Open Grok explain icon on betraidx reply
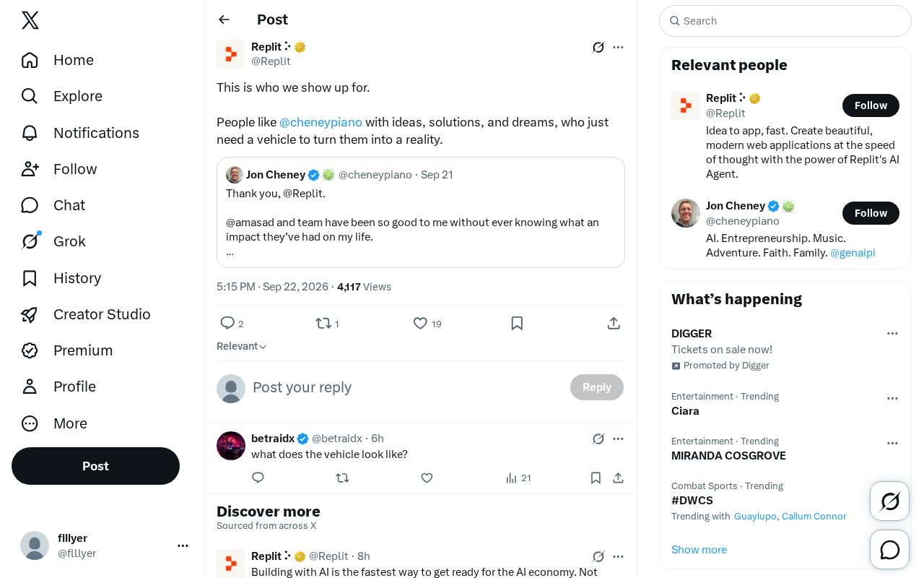 (x=598, y=439)
